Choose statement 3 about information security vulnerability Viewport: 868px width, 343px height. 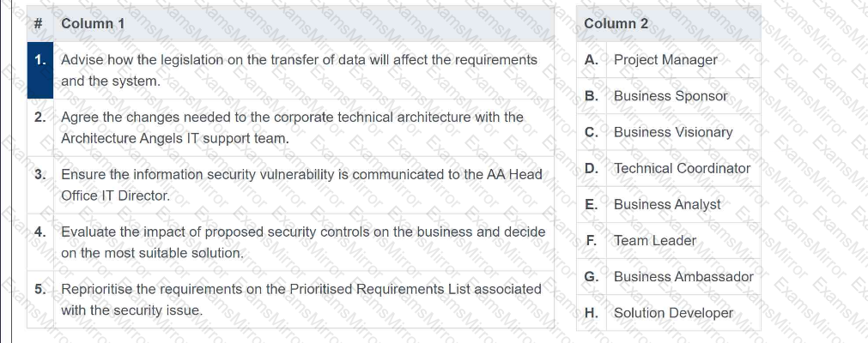[x=301, y=184]
